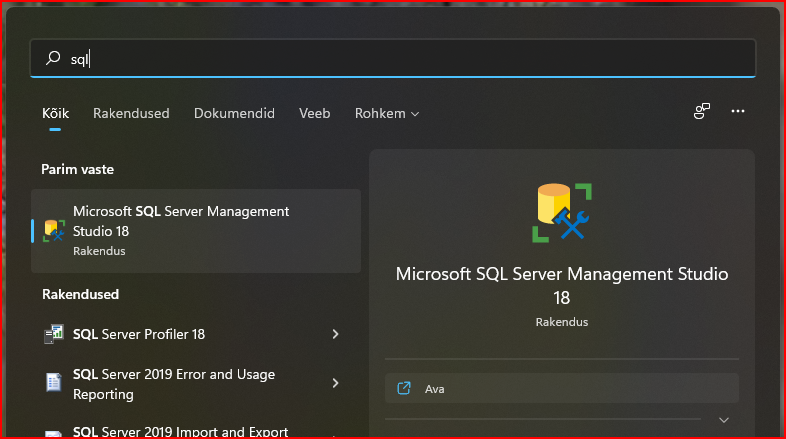Open the Rohkem dropdown menu
Image resolution: width=786 pixels, height=439 pixels.
[x=386, y=114]
